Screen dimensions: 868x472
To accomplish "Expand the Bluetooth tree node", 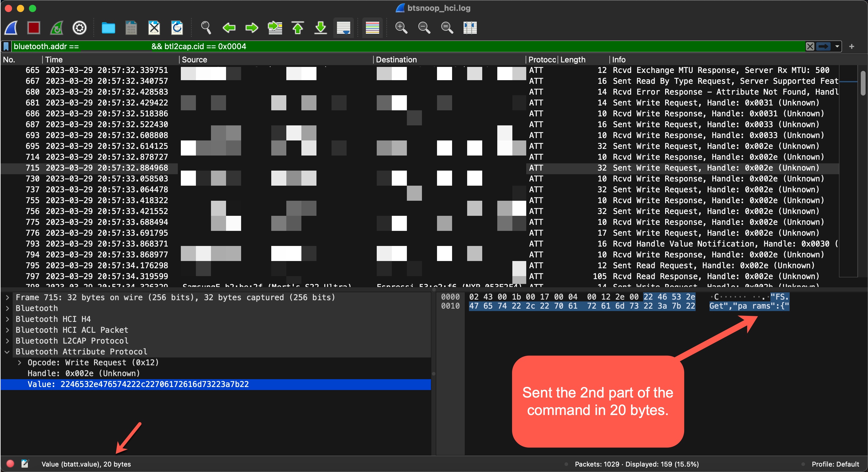I will pyautogui.click(x=8, y=308).
